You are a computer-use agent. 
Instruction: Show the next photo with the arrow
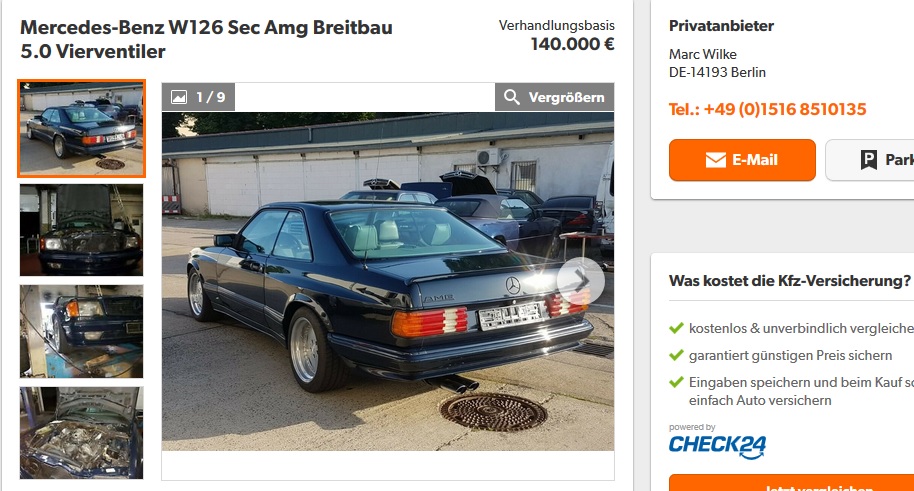point(581,280)
